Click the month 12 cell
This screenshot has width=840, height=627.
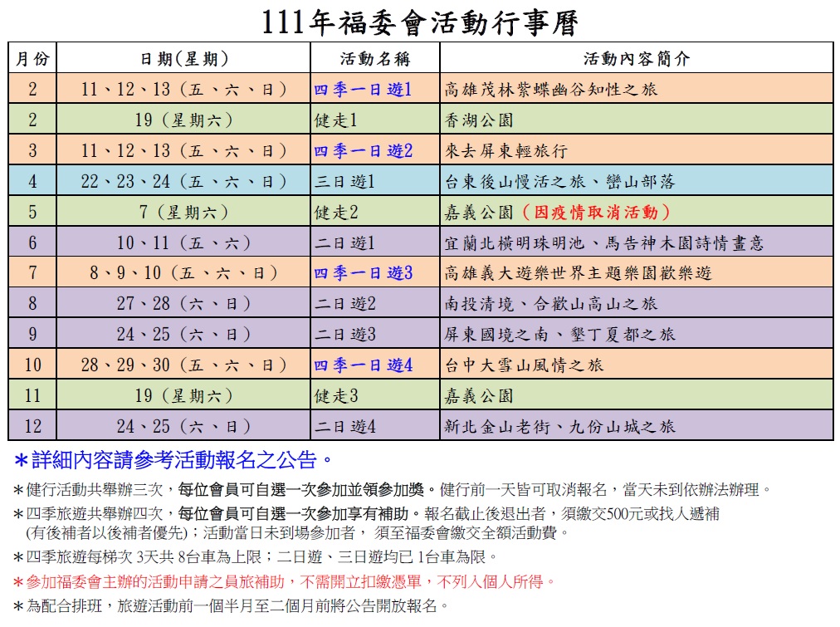pos(32,427)
